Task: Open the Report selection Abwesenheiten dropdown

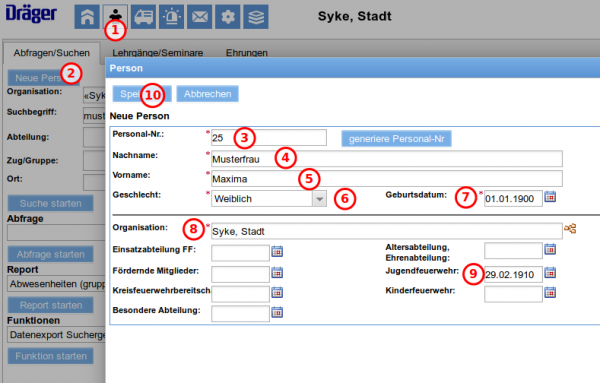Action: [x=56, y=284]
